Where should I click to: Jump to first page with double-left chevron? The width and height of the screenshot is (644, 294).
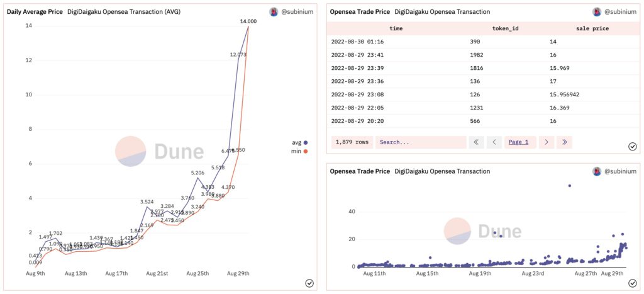tap(476, 142)
